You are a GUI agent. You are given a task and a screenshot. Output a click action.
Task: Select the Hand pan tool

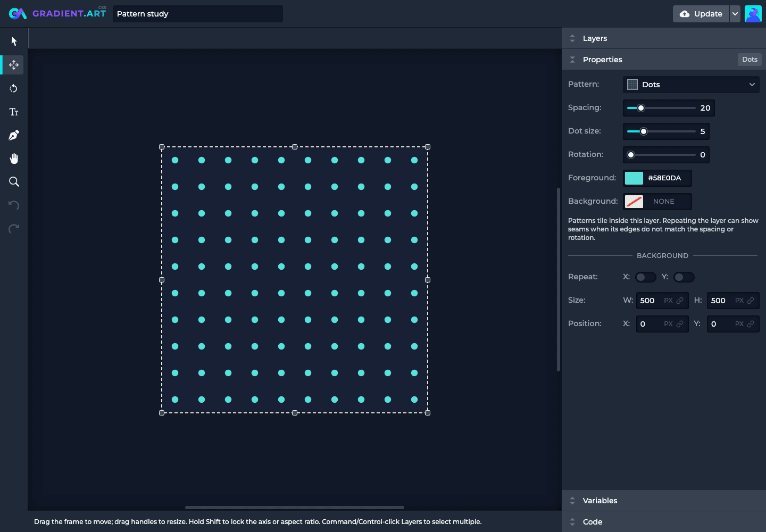(14, 159)
